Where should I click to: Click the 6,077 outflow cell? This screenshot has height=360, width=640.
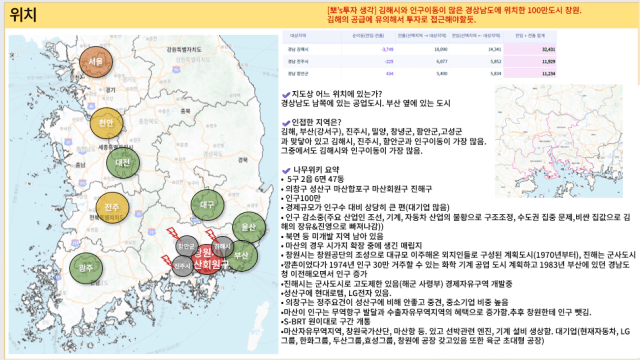[442, 62]
